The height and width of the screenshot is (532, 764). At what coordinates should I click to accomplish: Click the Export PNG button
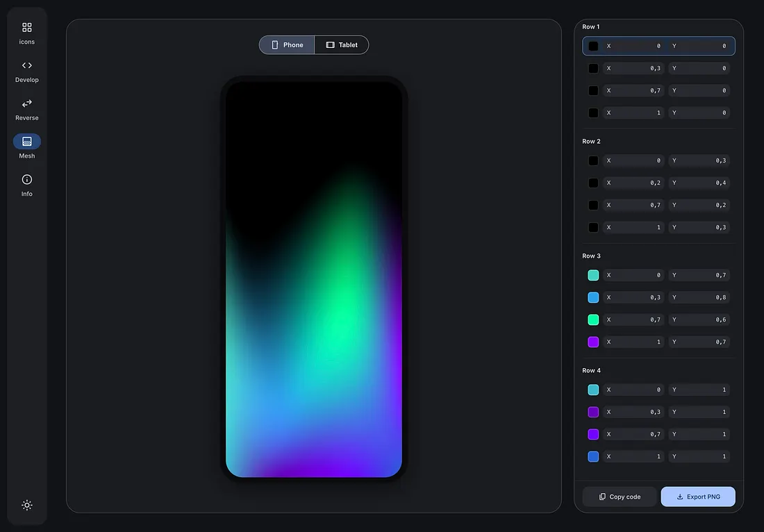pyautogui.click(x=698, y=497)
